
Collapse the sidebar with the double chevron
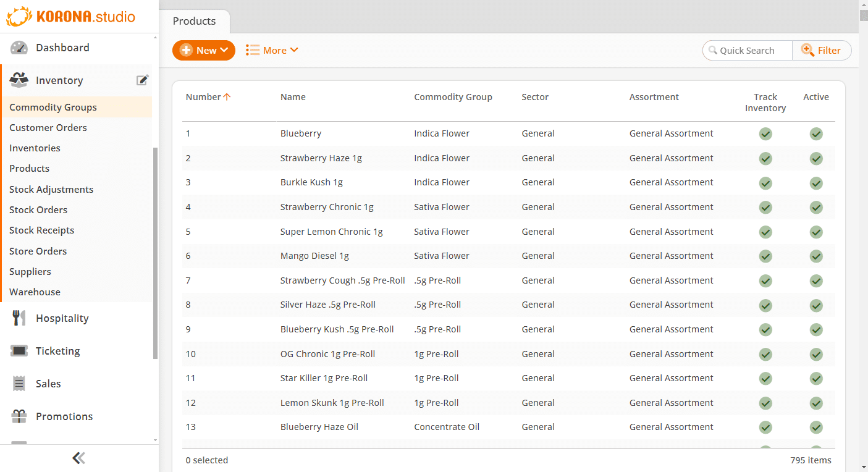[78, 458]
